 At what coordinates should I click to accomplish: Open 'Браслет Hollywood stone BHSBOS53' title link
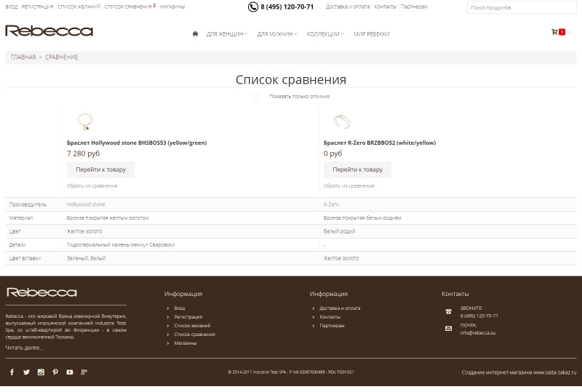click(x=137, y=143)
